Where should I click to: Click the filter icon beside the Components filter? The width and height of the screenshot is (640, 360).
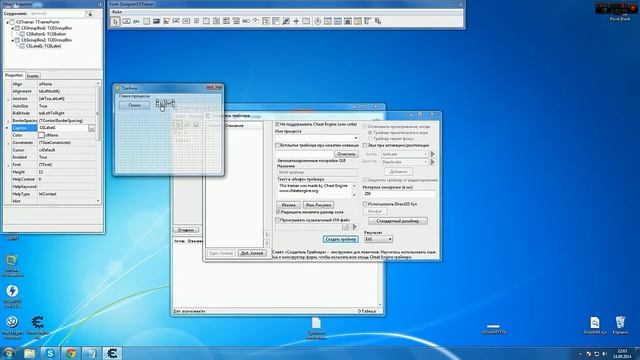pos(89,13)
